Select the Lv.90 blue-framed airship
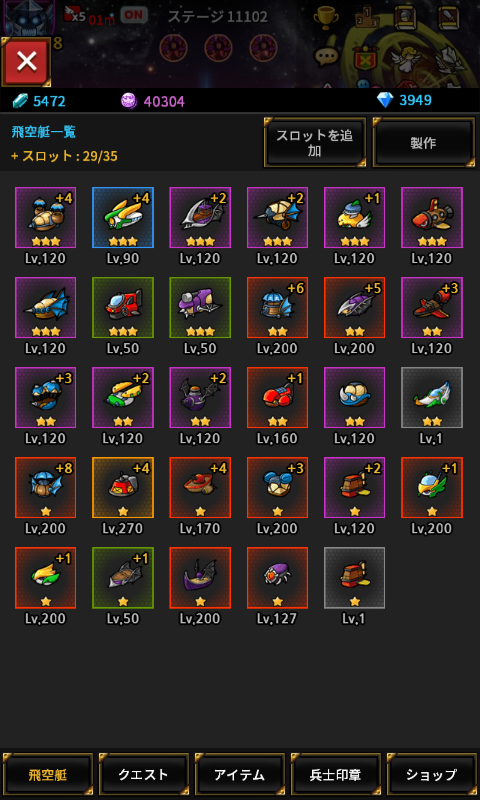This screenshot has width=480, height=800. tap(123, 217)
